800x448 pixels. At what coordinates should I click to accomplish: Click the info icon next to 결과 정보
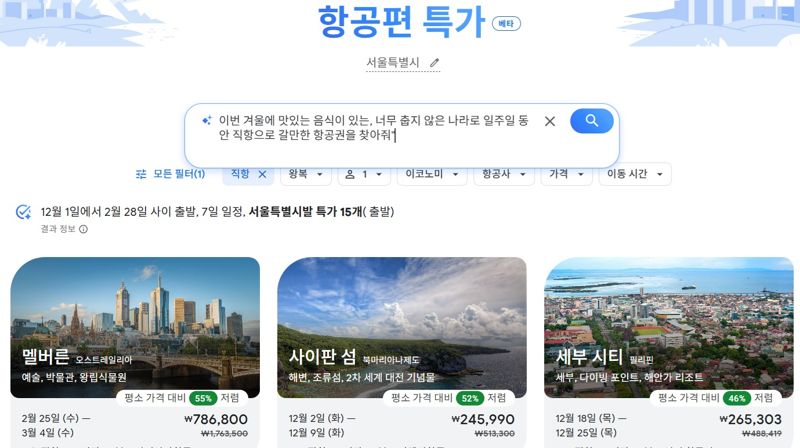point(84,229)
